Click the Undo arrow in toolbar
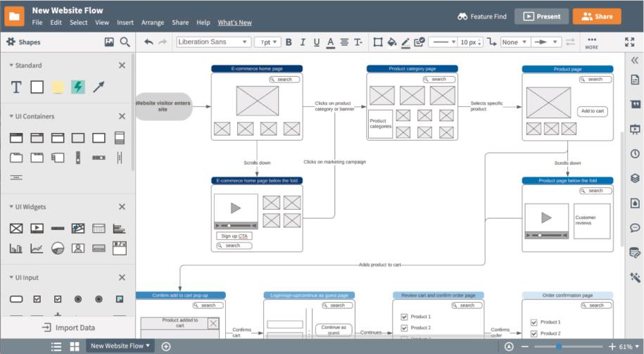 click(149, 42)
